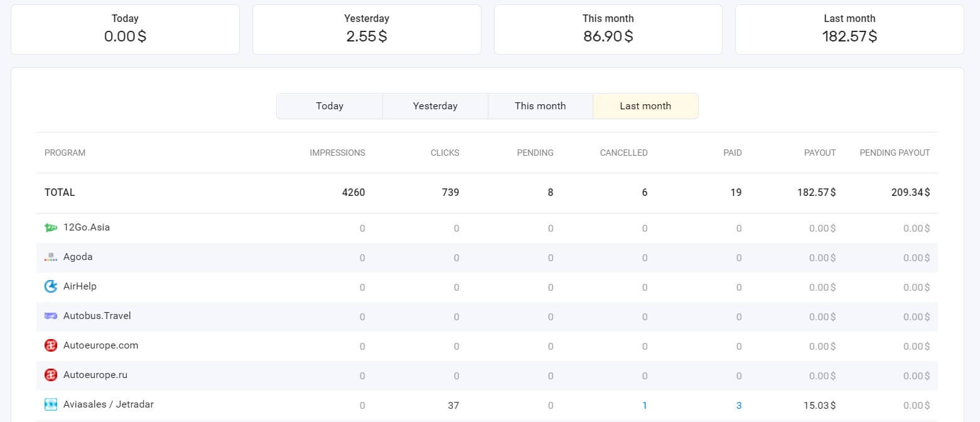Select the Aviasales / Jetradar row name

point(109,404)
